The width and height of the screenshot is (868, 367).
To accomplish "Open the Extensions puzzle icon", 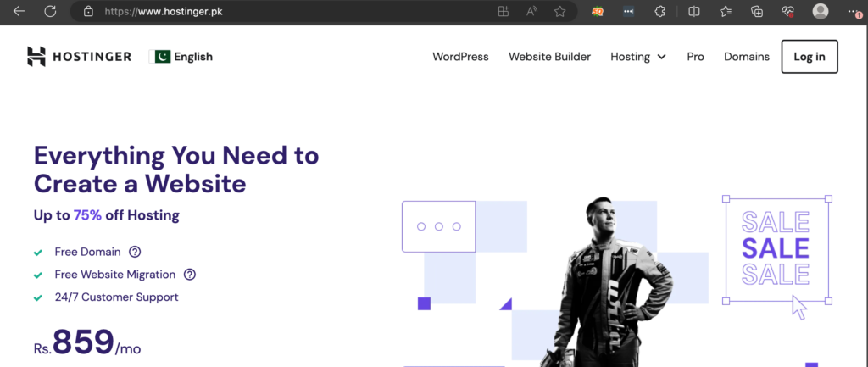I will [659, 11].
